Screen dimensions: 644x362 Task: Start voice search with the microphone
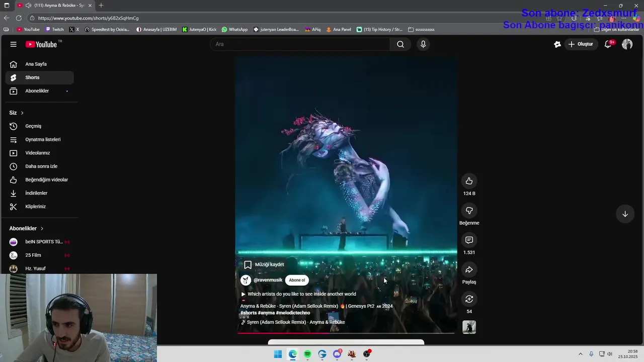click(423, 44)
